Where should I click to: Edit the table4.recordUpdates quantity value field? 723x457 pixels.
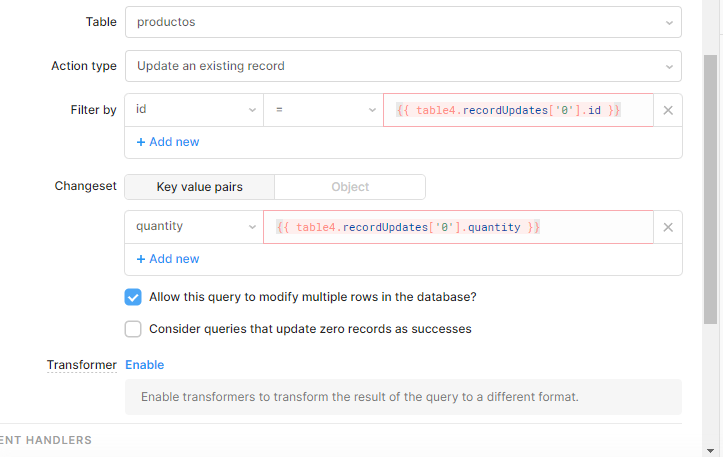point(458,227)
